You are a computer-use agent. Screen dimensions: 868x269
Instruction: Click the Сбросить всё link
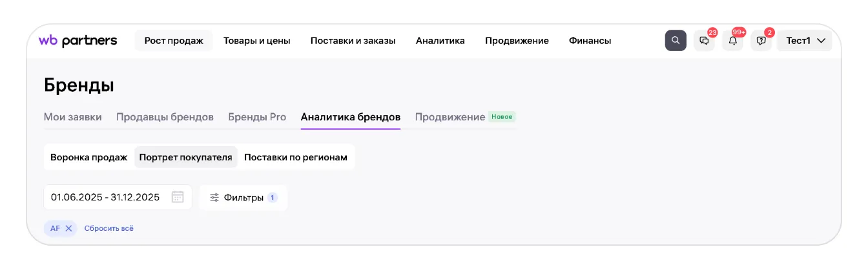coord(109,228)
